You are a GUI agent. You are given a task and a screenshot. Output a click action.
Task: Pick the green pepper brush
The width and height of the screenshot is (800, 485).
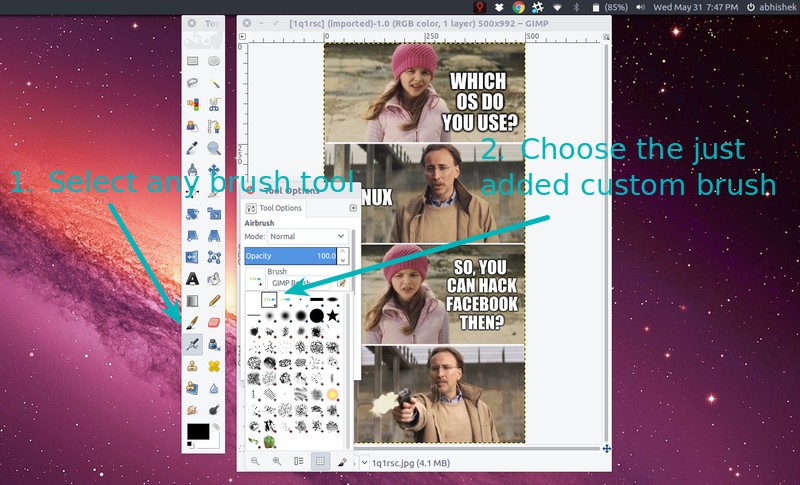point(269,442)
